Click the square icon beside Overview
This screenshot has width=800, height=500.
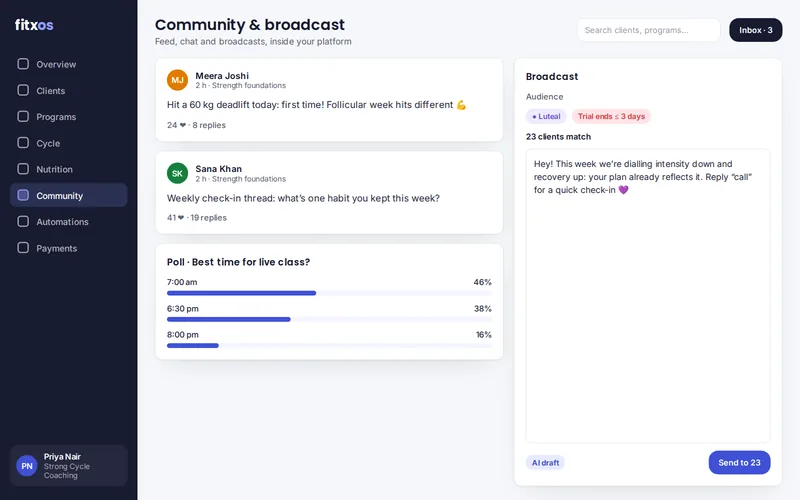[23, 64]
